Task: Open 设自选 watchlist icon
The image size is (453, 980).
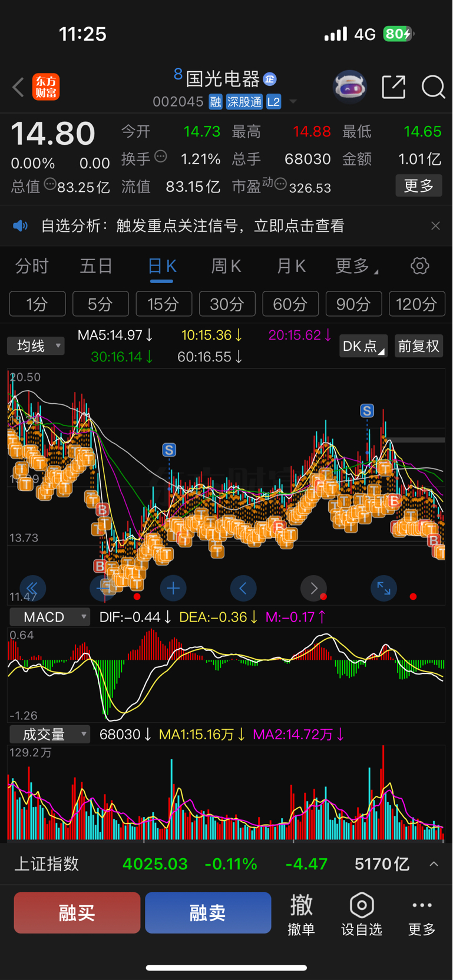Action: point(362,913)
